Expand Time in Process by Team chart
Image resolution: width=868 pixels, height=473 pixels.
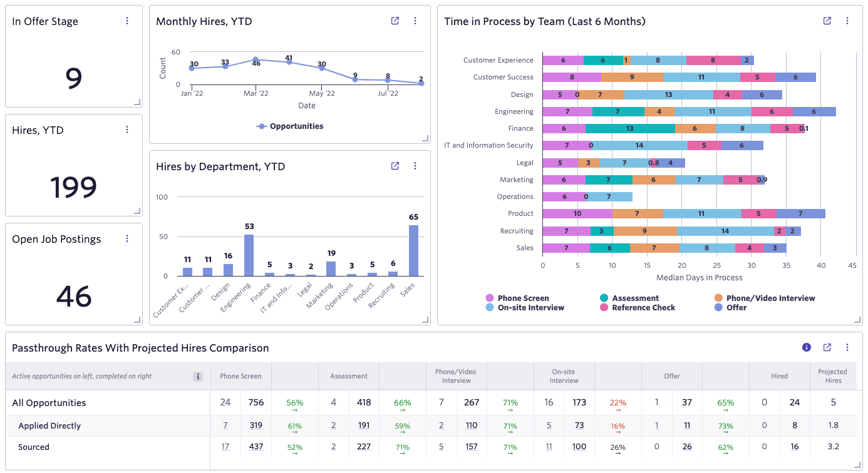click(827, 21)
